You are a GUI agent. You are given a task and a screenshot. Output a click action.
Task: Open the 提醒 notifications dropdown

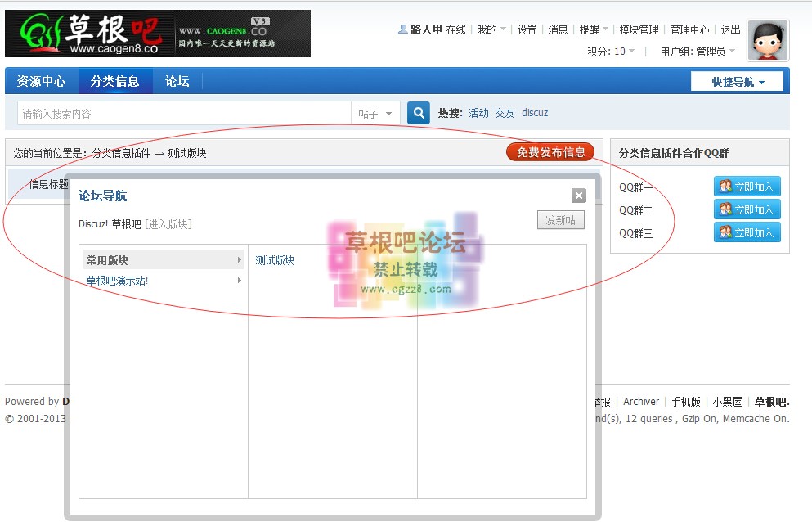pos(593,29)
